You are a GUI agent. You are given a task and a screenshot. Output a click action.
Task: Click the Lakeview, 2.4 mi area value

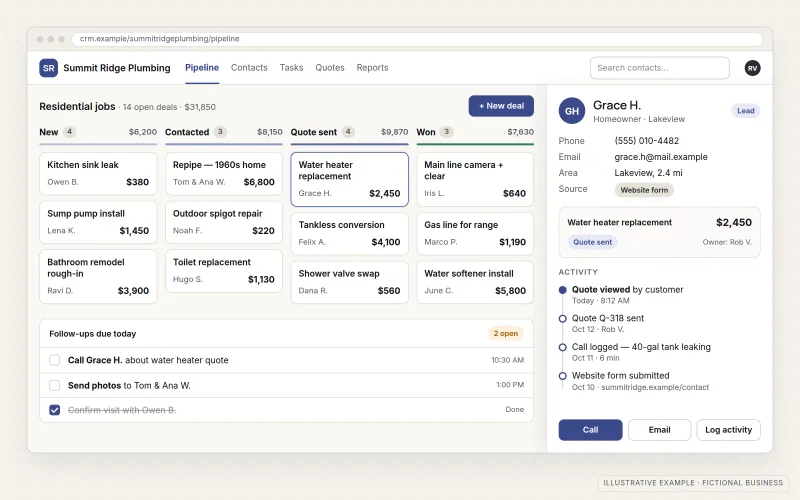click(648, 173)
